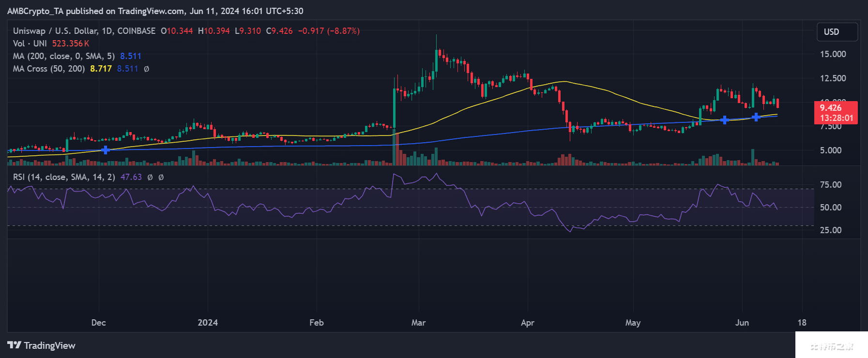Open the USD currency selector
The width and height of the screenshot is (868, 358).
click(837, 32)
